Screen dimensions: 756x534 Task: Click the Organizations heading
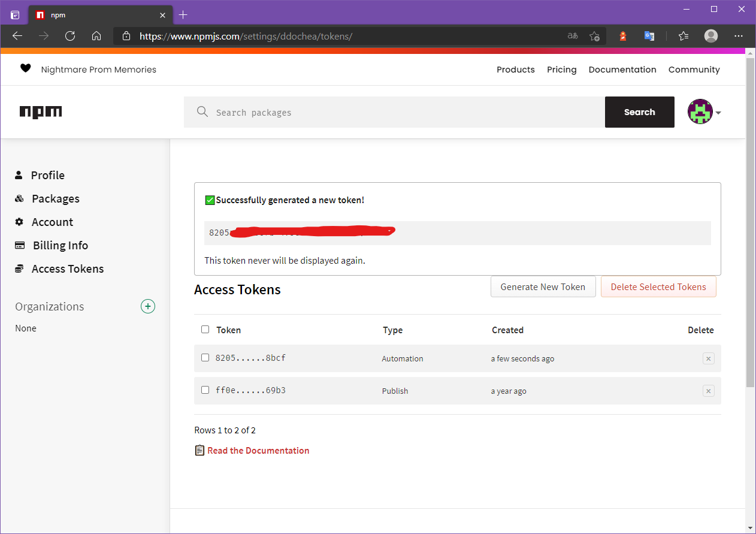click(50, 306)
